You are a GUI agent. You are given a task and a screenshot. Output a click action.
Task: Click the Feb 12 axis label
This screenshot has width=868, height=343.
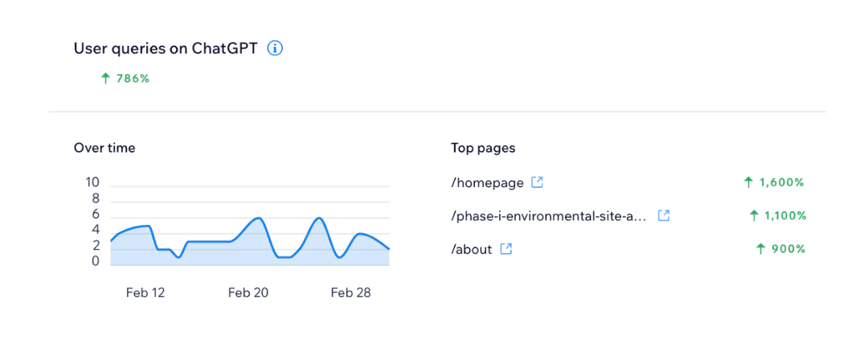click(145, 293)
